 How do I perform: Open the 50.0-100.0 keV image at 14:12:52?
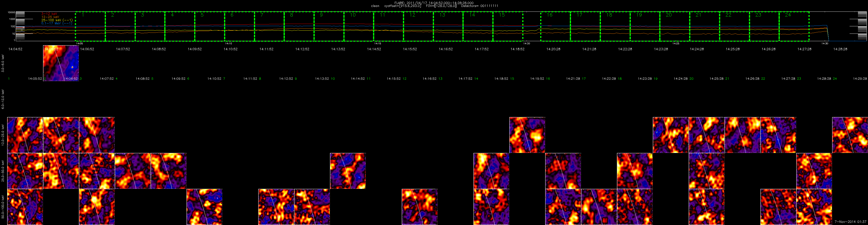[x=312, y=207]
